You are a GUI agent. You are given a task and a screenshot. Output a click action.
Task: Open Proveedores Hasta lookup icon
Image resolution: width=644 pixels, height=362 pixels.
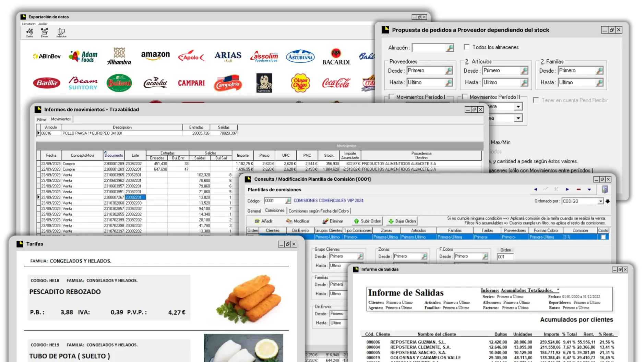tap(449, 83)
